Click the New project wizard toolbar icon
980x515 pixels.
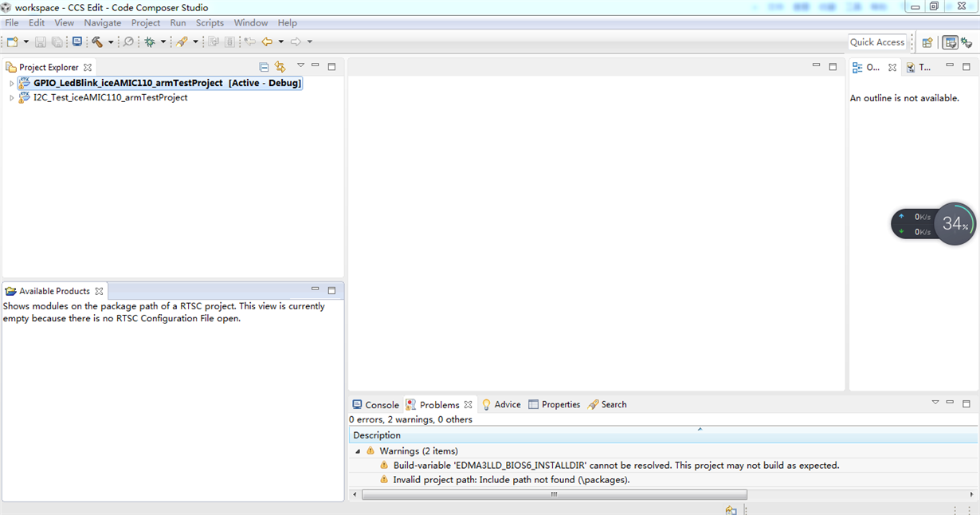(x=12, y=41)
